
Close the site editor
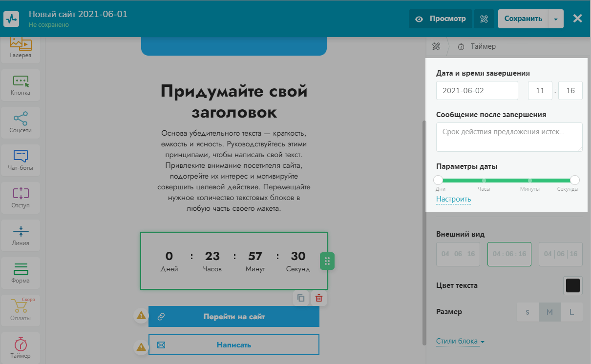577,19
